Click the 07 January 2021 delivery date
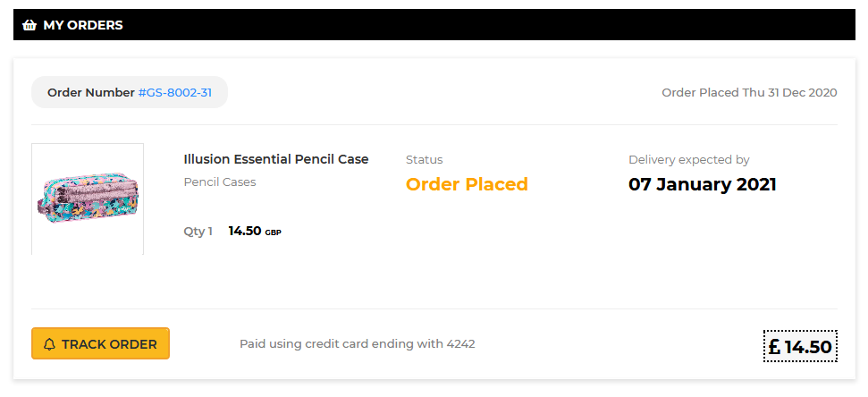868x397 pixels. click(x=703, y=184)
